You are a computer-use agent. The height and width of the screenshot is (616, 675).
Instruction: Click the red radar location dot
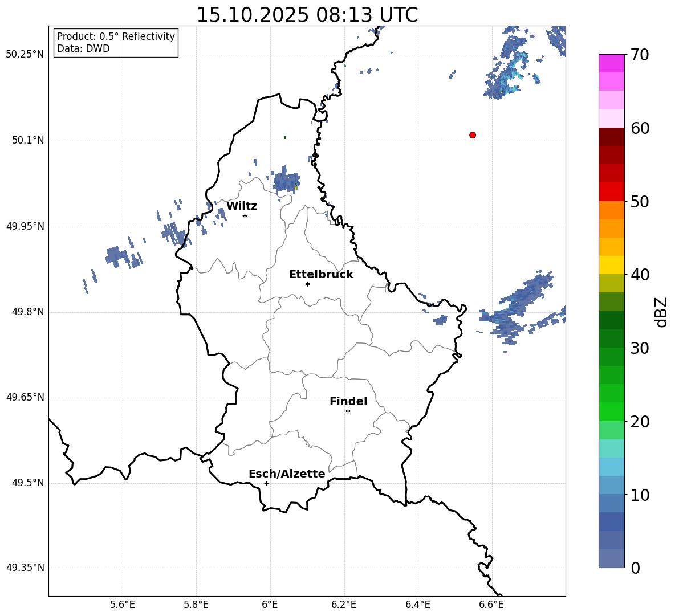pos(473,135)
